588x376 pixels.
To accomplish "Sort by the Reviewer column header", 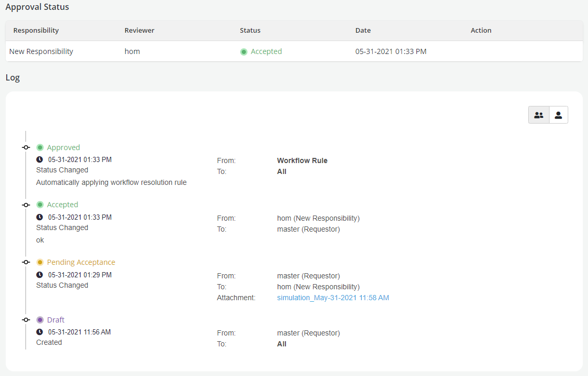I will click(139, 31).
